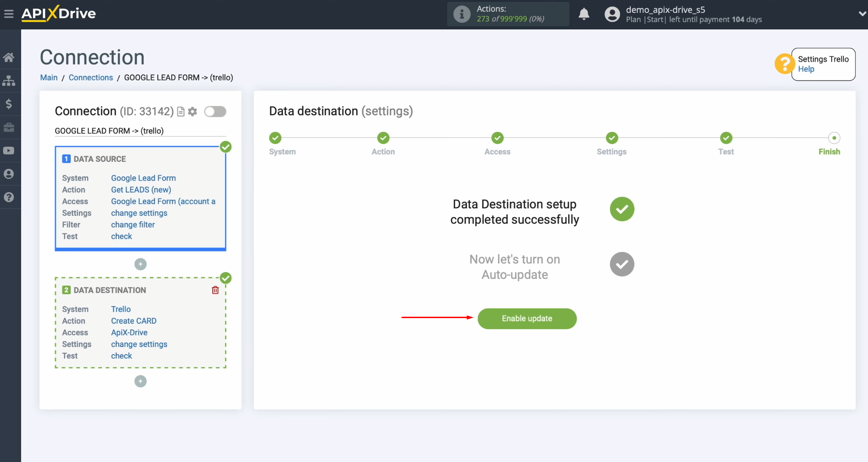Open the Home page from the sidebar
This screenshot has height=462, width=868.
pos(9,57)
